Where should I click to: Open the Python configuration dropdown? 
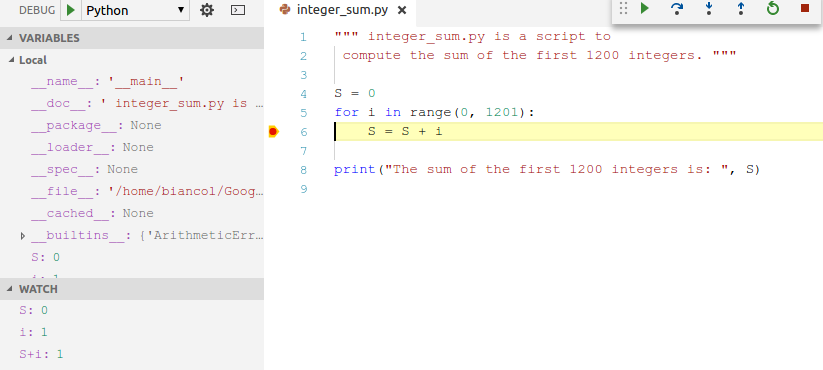135,10
